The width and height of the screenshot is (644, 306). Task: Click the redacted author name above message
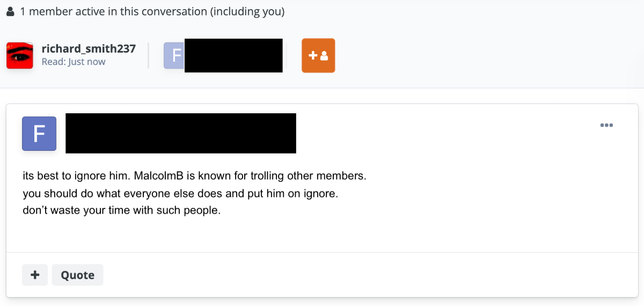click(x=181, y=133)
